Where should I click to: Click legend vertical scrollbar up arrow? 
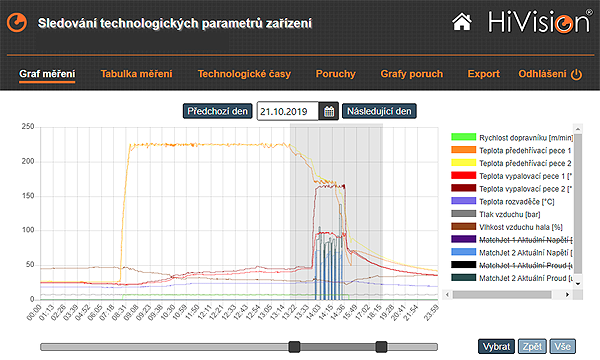(x=578, y=128)
